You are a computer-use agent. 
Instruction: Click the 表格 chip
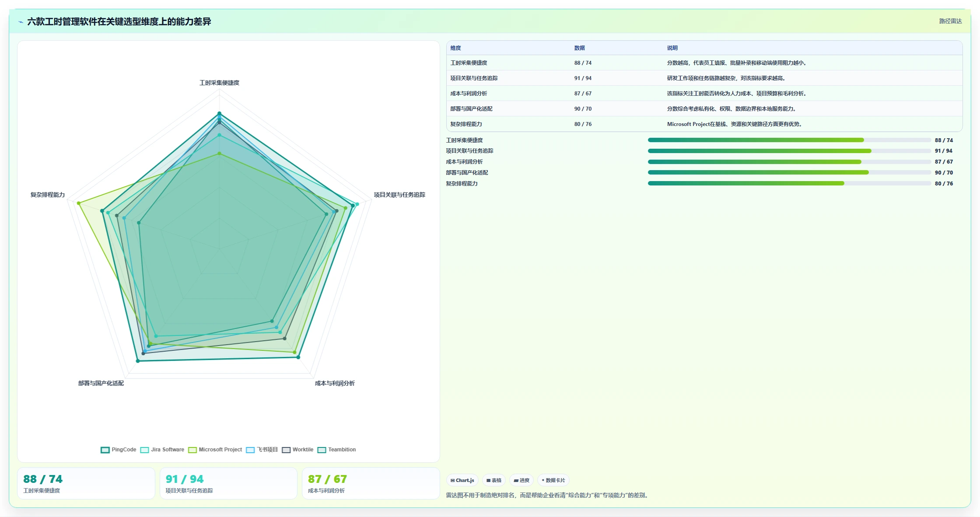point(494,480)
